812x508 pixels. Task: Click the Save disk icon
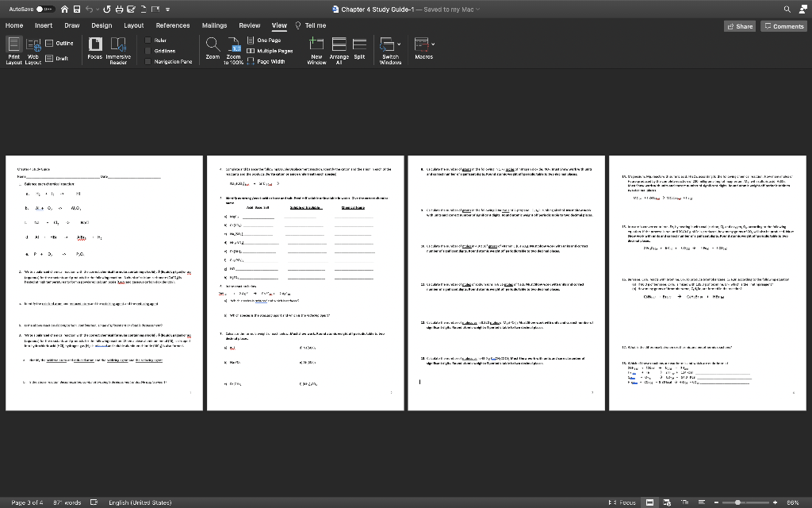click(x=77, y=10)
